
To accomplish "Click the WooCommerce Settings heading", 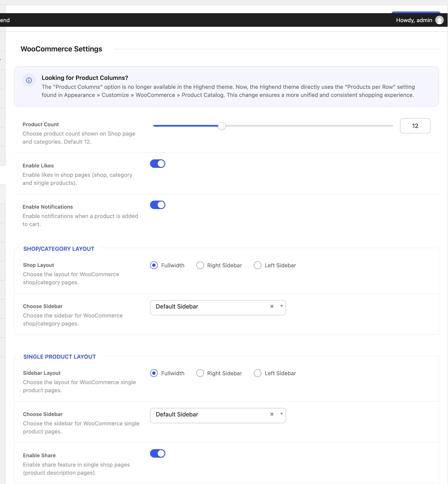I will tap(61, 49).
